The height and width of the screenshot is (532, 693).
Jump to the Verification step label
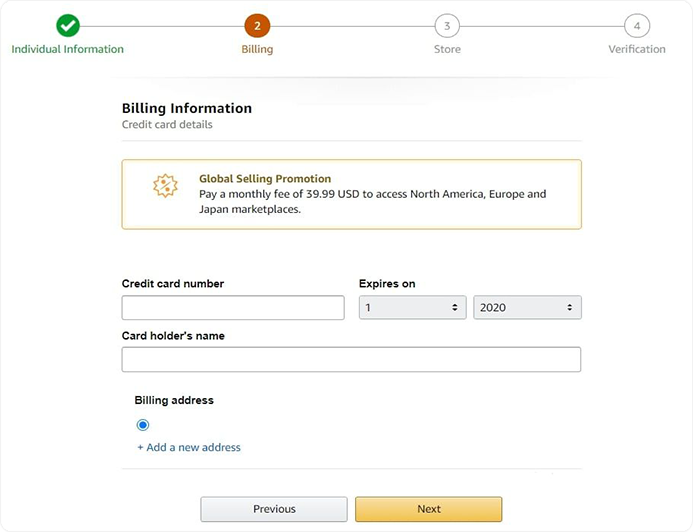tap(636, 49)
